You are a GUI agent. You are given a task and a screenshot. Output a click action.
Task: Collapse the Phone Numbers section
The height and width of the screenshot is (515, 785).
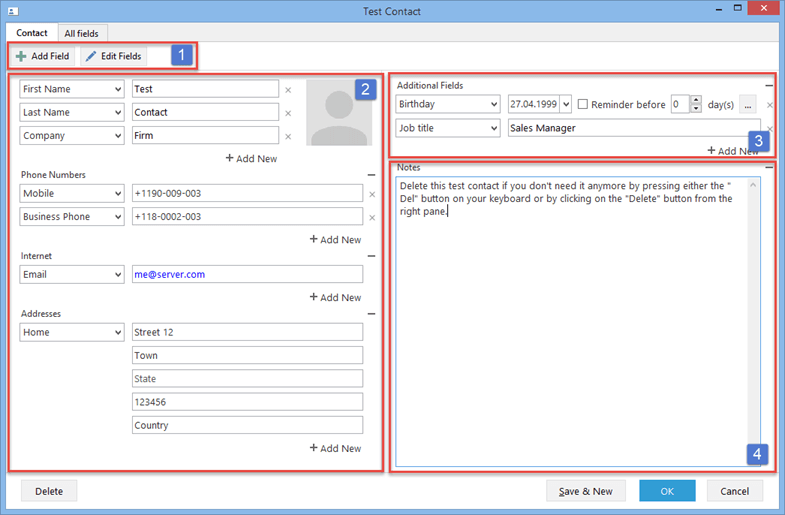[x=371, y=175]
